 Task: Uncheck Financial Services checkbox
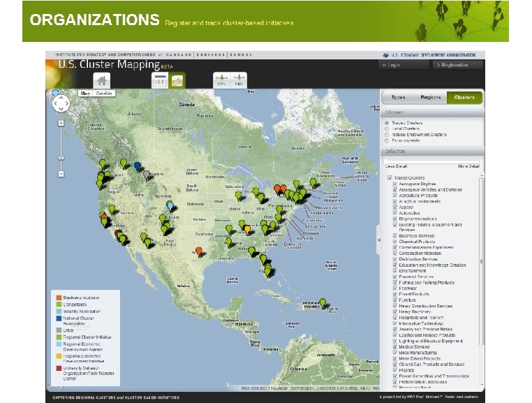(395, 277)
